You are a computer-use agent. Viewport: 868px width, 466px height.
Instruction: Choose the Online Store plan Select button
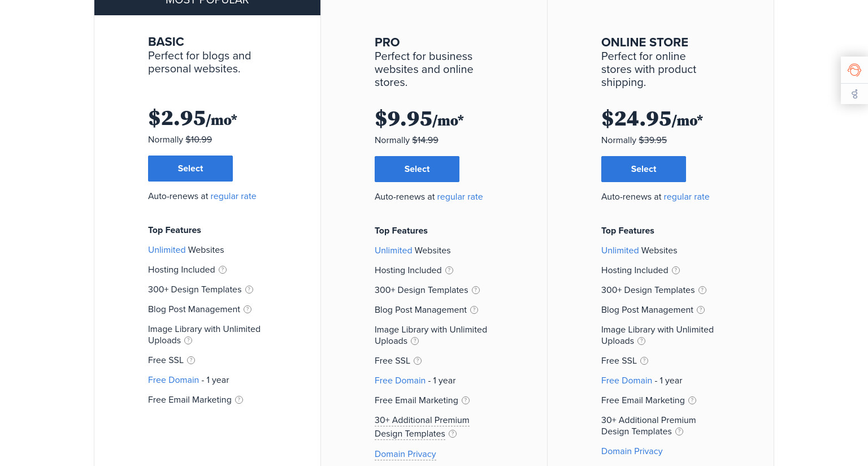[x=644, y=169]
